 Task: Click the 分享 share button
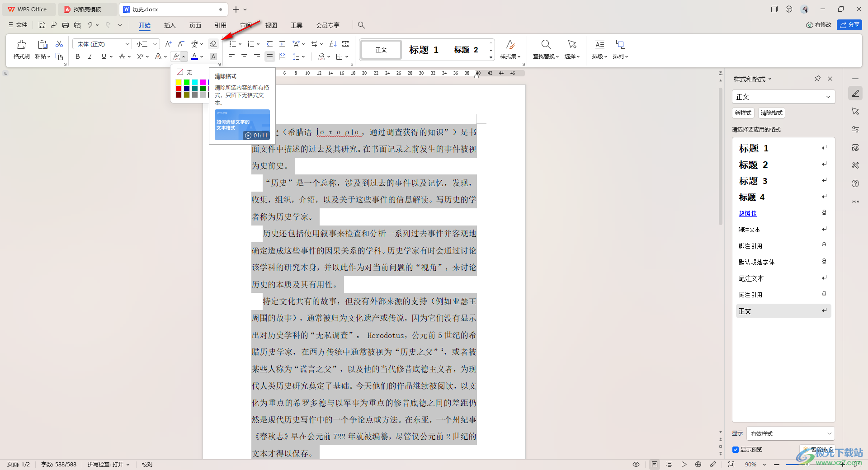point(849,25)
